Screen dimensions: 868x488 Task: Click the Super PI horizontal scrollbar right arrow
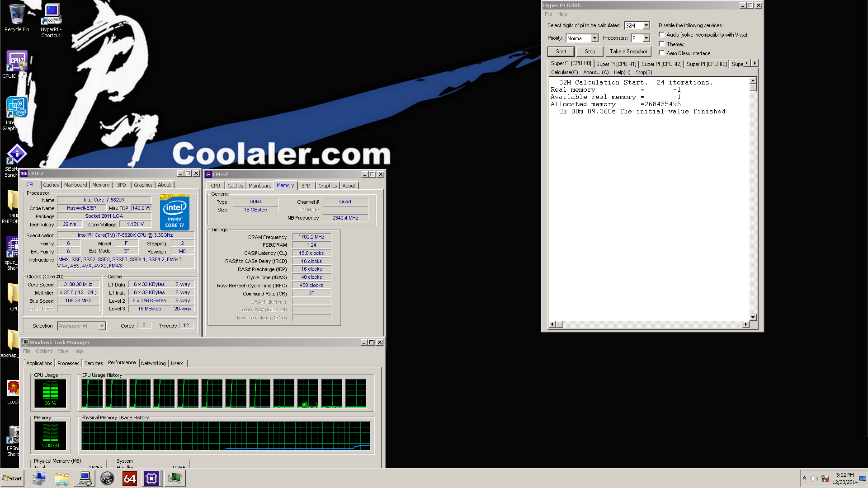tap(745, 324)
